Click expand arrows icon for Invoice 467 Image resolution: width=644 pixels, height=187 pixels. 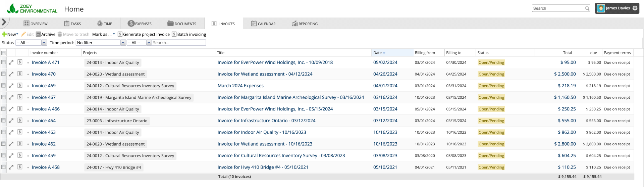click(11, 97)
